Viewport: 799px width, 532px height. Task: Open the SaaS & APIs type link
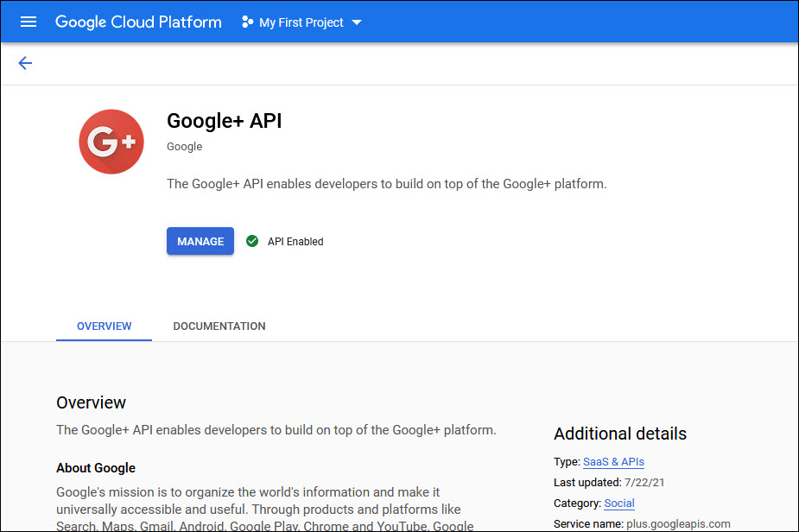tap(613, 462)
